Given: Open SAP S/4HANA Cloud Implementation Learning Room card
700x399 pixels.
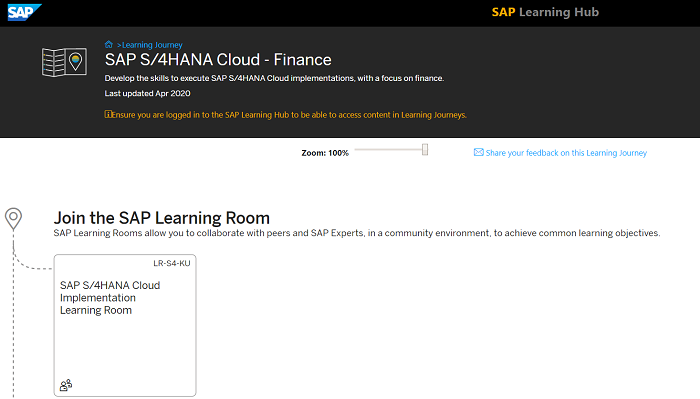Looking at the screenshot, I should 125,325.
